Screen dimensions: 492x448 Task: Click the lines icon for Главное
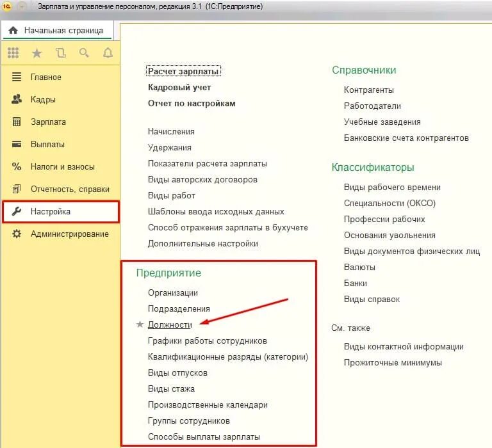click(16, 77)
